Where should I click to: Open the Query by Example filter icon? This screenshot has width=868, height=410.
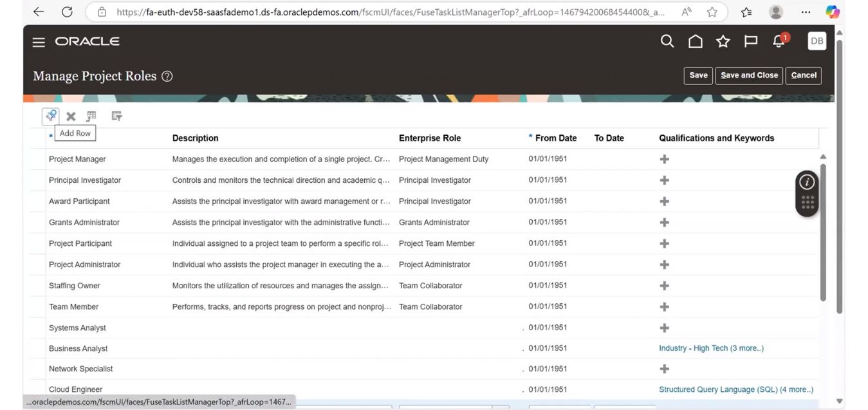click(x=116, y=116)
